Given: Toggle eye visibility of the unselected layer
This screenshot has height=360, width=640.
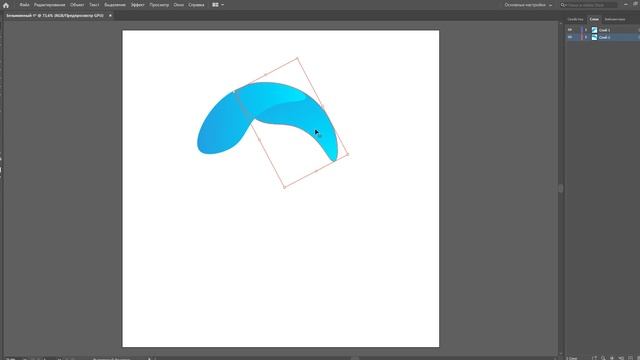Looking at the screenshot, I should [x=570, y=30].
